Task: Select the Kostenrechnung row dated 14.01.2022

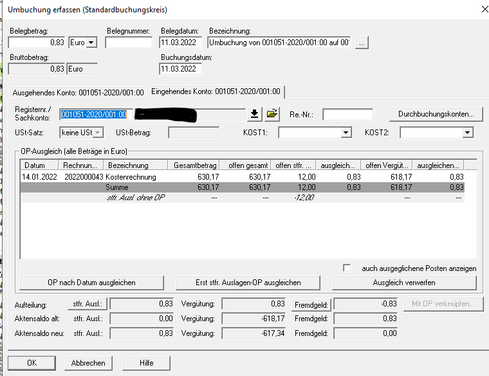Action: (x=243, y=177)
